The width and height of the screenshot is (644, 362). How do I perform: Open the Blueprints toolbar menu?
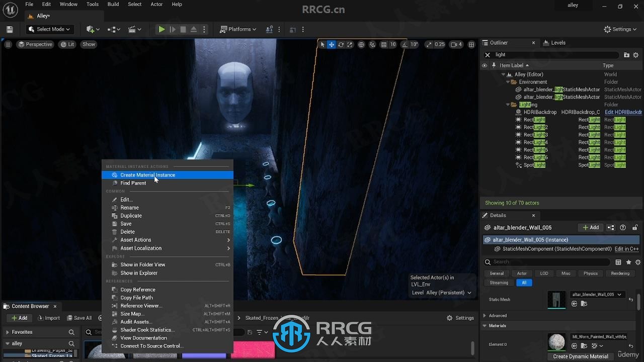click(x=114, y=29)
